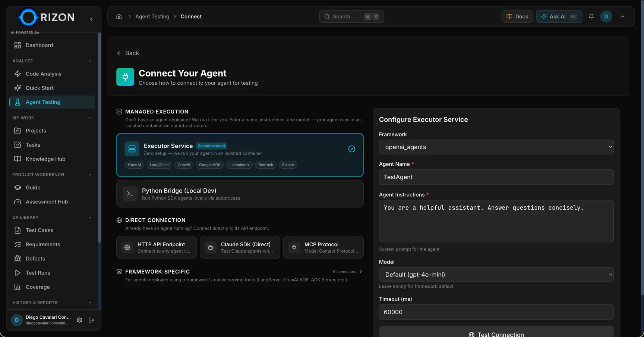The width and height of the screenshot is (644, 337).
Task: Open the Dashboard from the sidebar
Action: pyautogui.click(x=39, y=45)
